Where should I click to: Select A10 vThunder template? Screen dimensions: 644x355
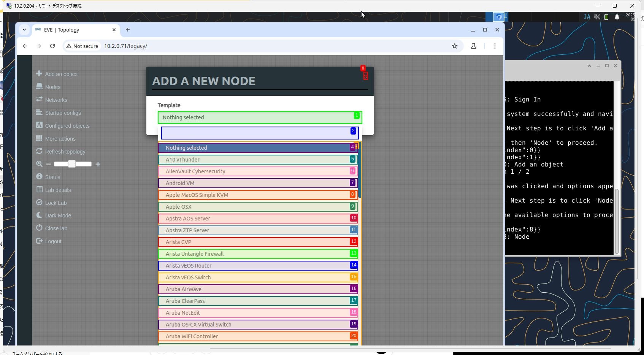click(x=258, y=160)
